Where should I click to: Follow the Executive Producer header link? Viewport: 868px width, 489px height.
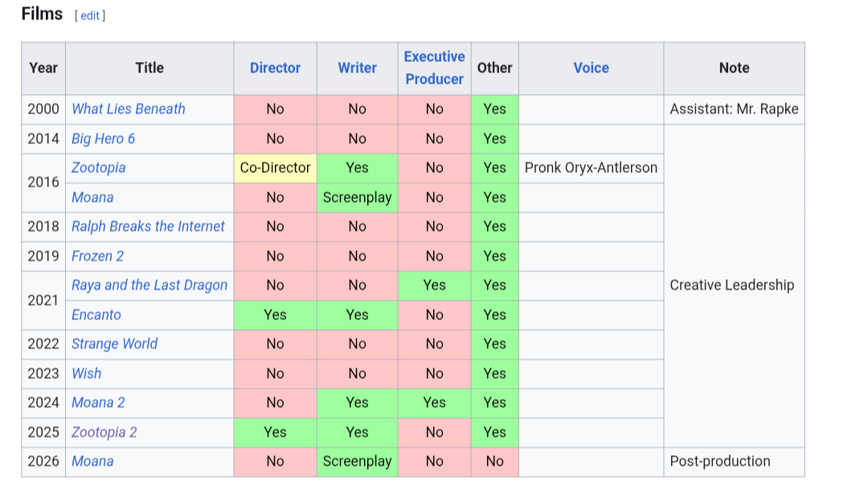coord(434,68)
